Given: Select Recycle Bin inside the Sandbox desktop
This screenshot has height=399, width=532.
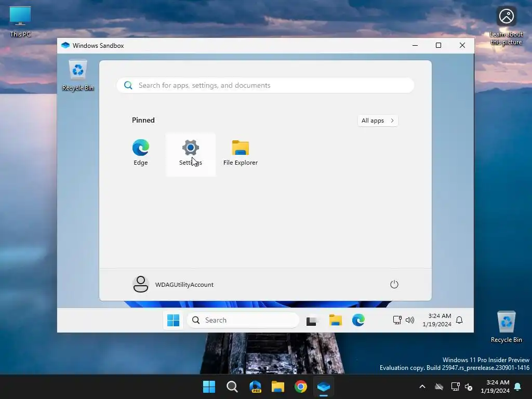Looking at the screenshot, I should [78, 75].
